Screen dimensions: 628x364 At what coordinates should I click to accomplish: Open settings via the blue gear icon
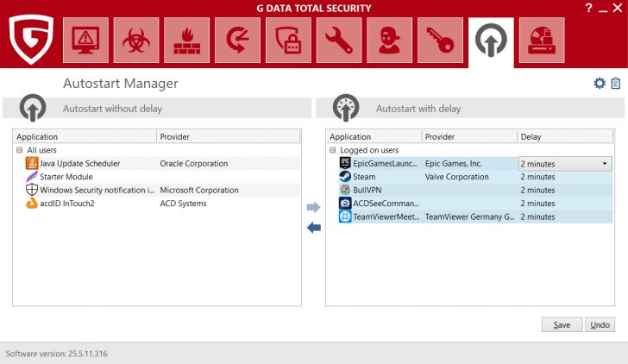coord(600,84)
